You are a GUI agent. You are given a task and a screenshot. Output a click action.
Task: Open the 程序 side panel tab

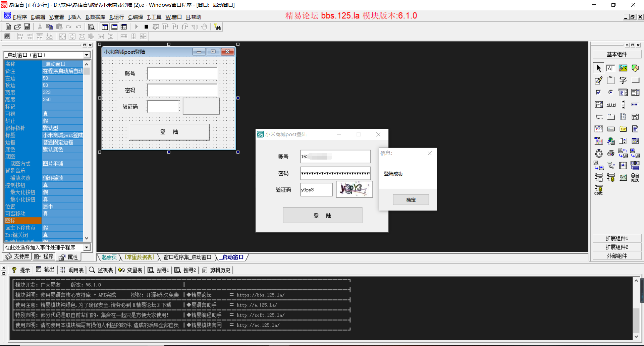[44, 256]
